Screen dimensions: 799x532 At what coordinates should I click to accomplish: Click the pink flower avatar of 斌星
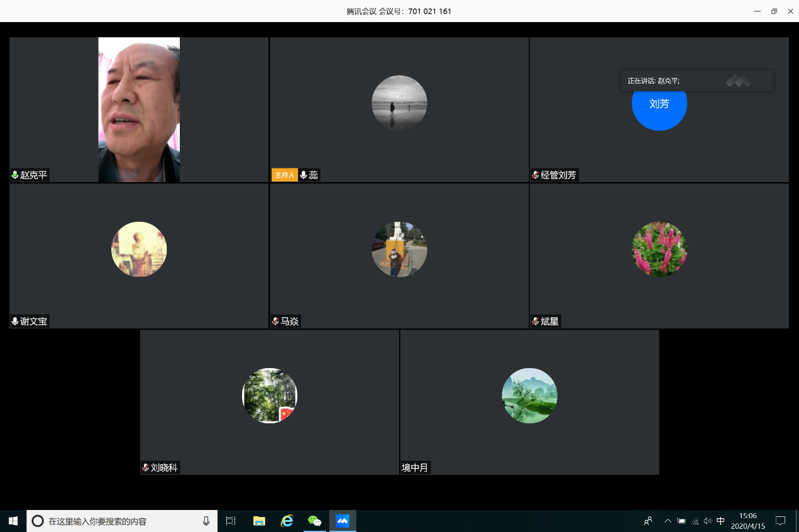pos(659,249)
